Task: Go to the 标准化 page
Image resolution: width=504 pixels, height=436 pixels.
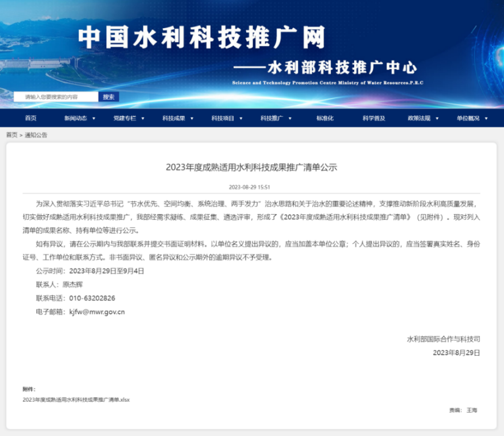Action: (325, 118)
